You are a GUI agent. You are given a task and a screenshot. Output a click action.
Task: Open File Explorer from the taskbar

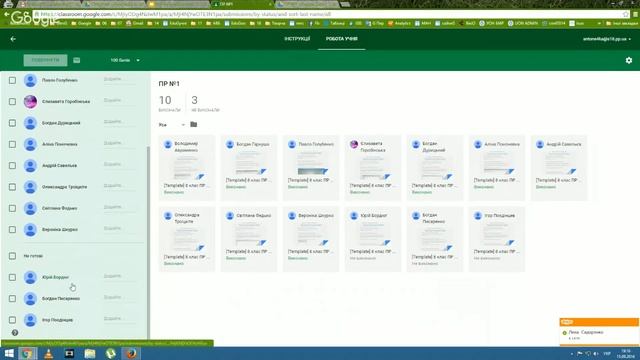(x=90, y=353)
